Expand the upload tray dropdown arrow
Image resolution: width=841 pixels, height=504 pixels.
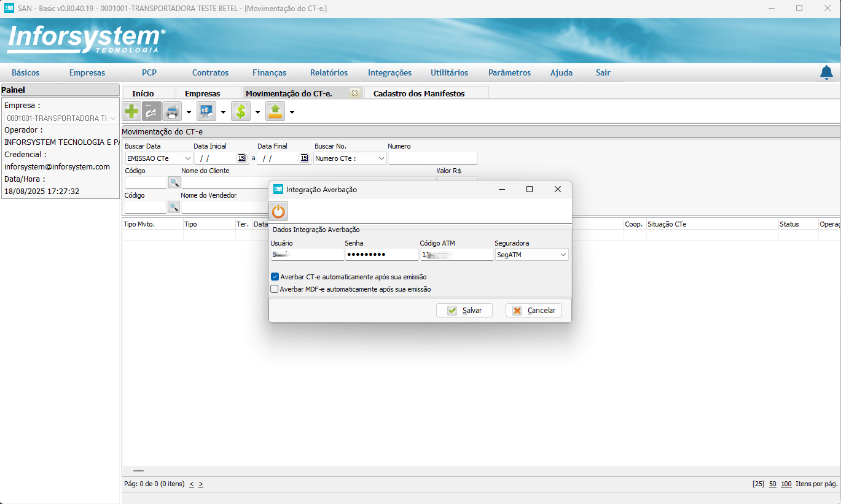pos(292,112)
